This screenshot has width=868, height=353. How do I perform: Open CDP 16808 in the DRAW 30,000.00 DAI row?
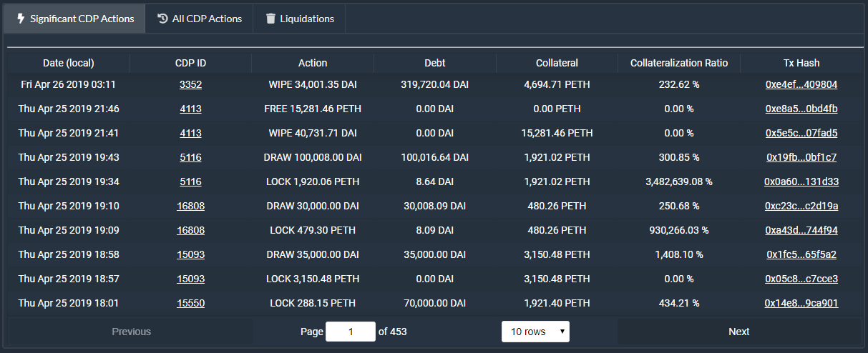click(x=190, y=206)
